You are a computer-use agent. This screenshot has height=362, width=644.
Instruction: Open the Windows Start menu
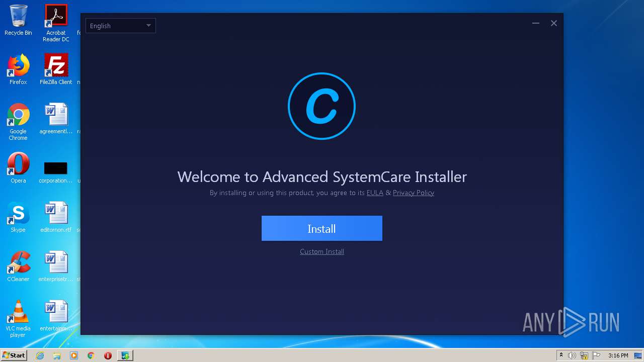click(14, 355)
